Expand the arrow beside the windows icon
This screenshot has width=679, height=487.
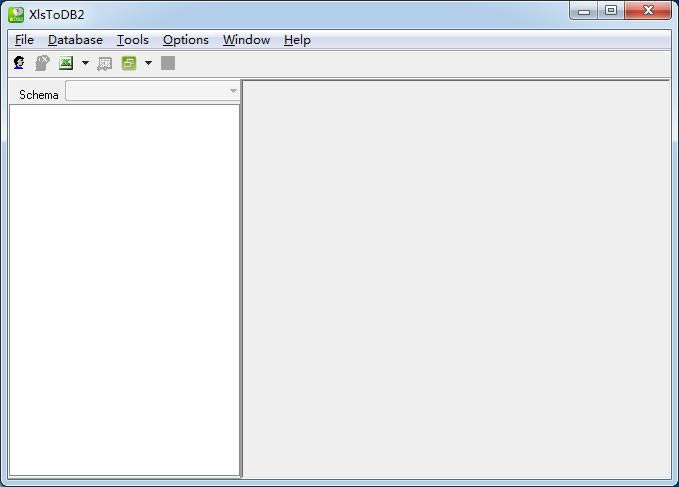(x=148, y=63)
